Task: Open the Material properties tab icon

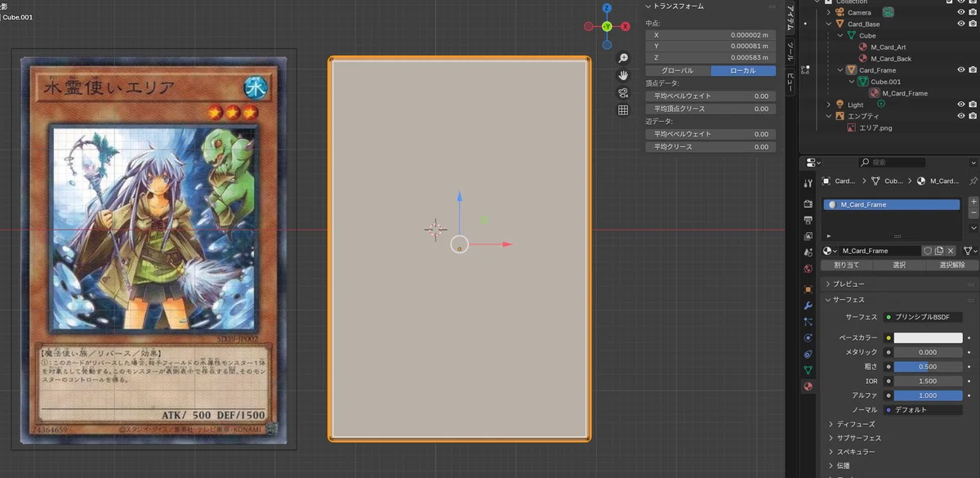Action: pos(808,386)
